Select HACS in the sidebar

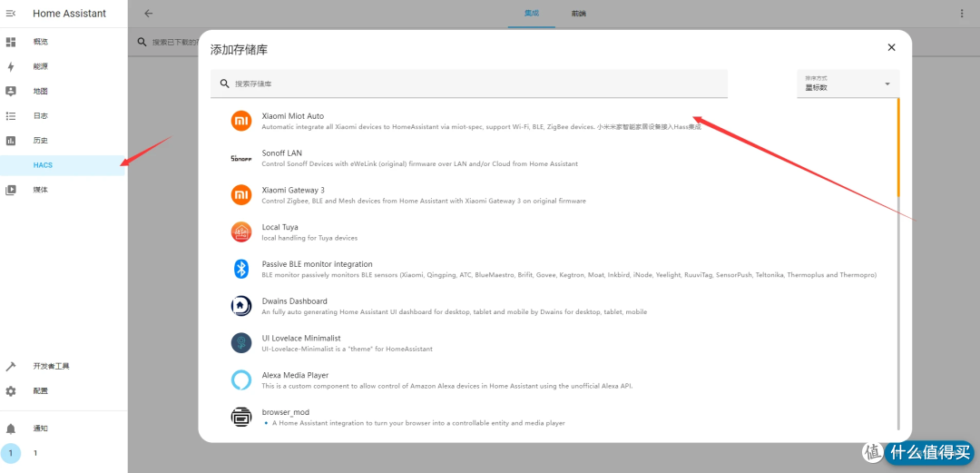click(x=63, y=165)
